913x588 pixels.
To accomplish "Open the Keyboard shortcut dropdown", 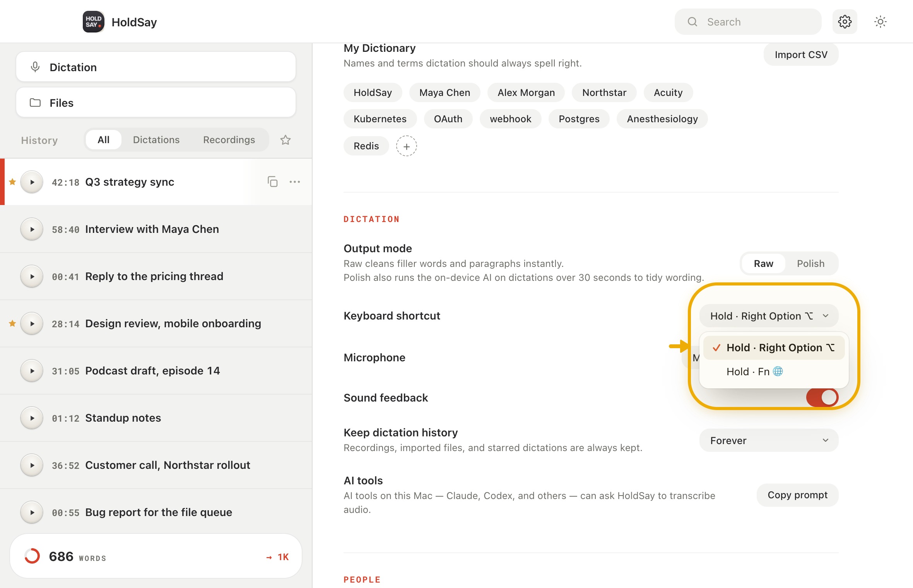I will (769, 316).
